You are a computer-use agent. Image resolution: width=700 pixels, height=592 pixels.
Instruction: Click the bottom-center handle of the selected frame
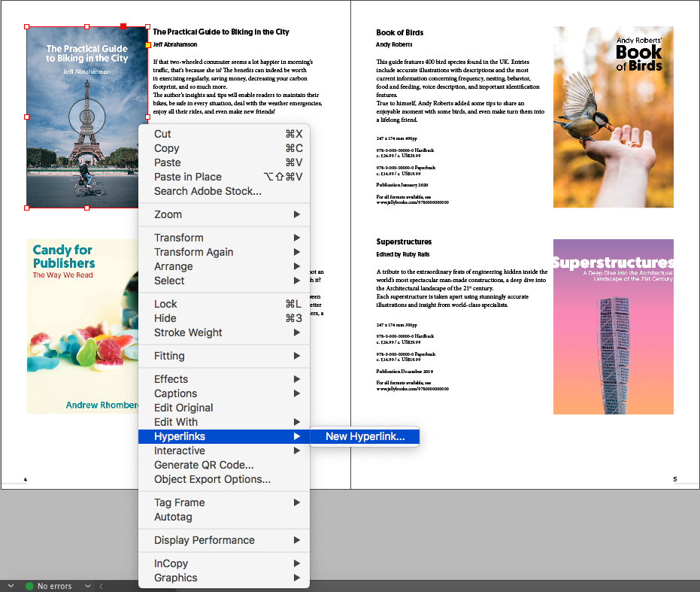pos(86,208)
